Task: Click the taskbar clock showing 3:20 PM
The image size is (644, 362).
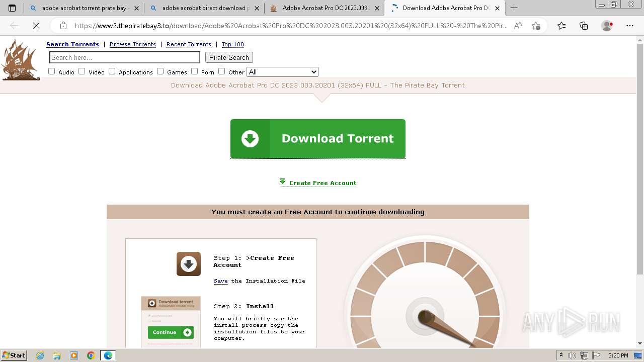Action: click(x=618, y=355)
